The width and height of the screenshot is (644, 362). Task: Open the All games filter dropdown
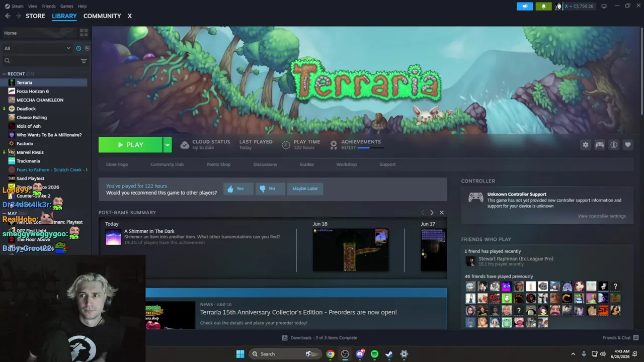tap(37, 48)
